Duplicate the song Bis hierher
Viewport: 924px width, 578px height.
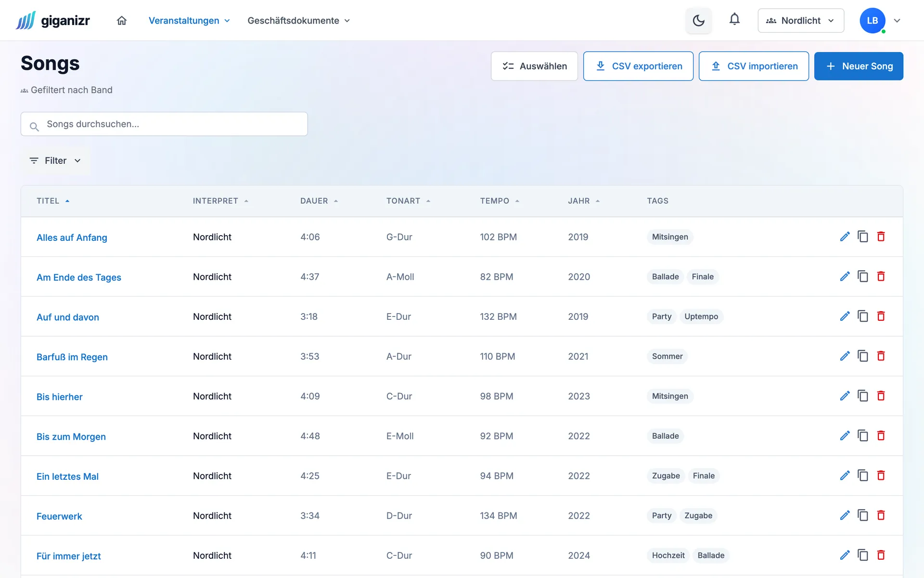coord(863,396)
